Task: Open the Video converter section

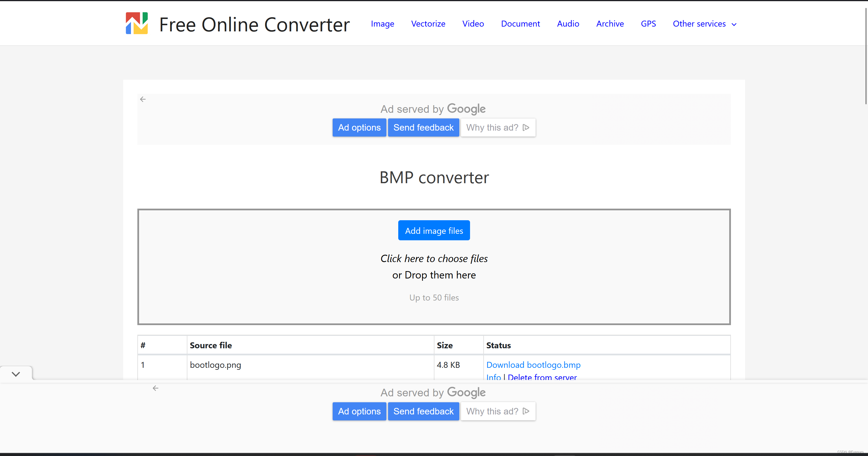Action: pos(473,24)
